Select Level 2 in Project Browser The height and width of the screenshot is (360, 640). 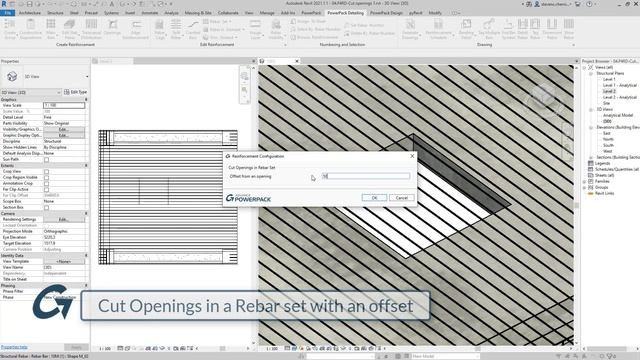609,91
